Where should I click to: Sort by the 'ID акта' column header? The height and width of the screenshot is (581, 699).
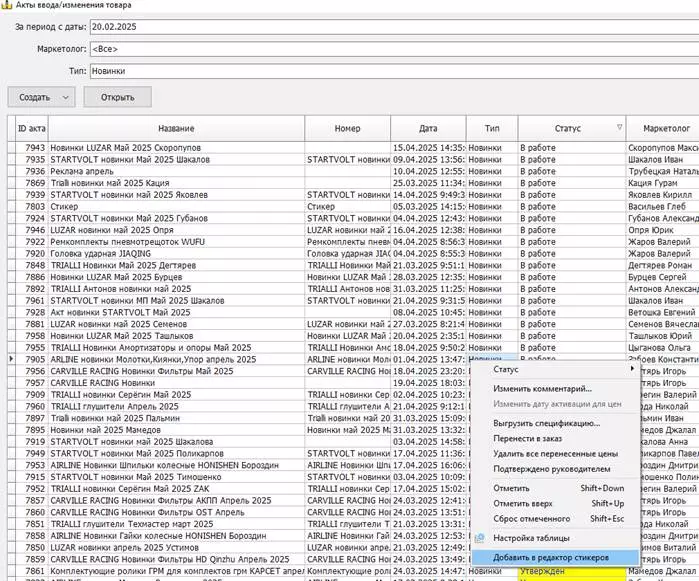(x=32, y=128)
